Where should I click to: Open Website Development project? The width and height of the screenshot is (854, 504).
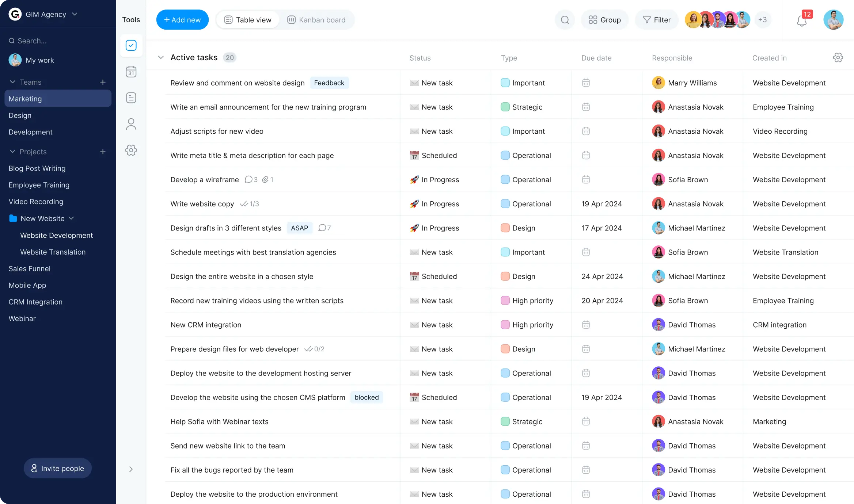[57, 236]
